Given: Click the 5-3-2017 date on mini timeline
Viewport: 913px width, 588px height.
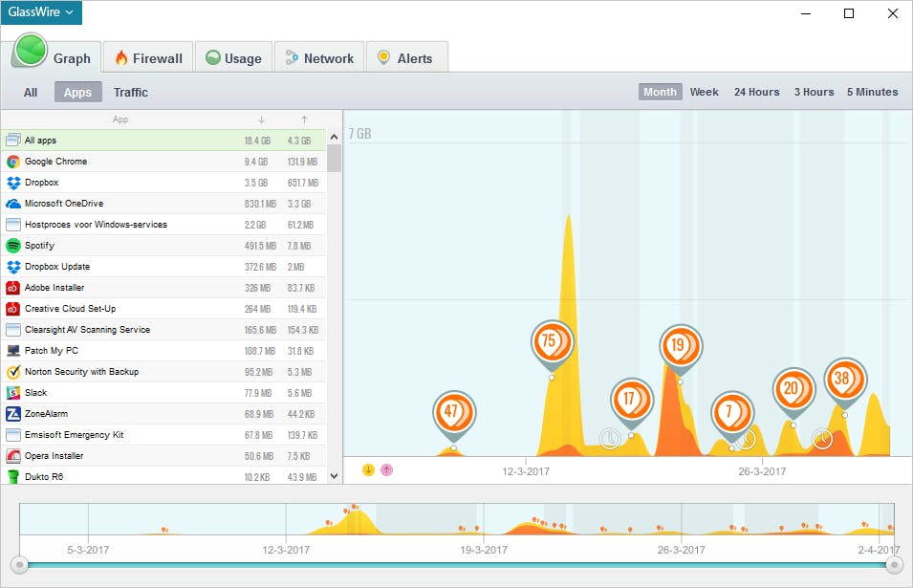Looking at the screenshot, I should [x=88, y=550].
